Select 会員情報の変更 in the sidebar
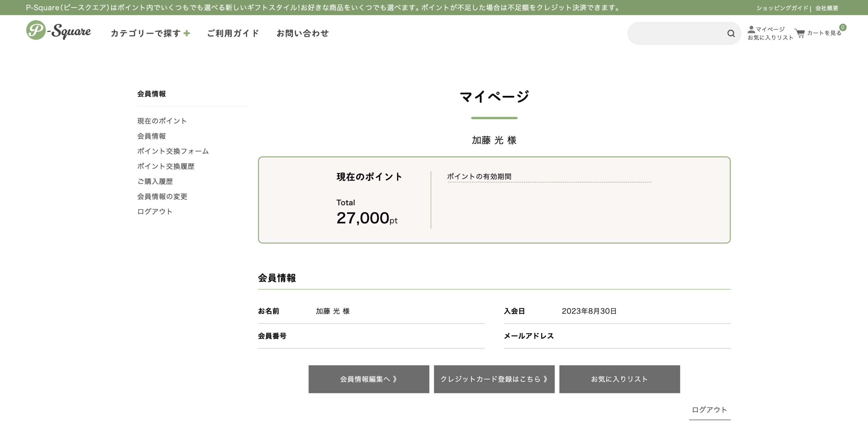Image resolution: width=868 pixels, height=435 pixels. pyautogui.click(x=163, y=196)
